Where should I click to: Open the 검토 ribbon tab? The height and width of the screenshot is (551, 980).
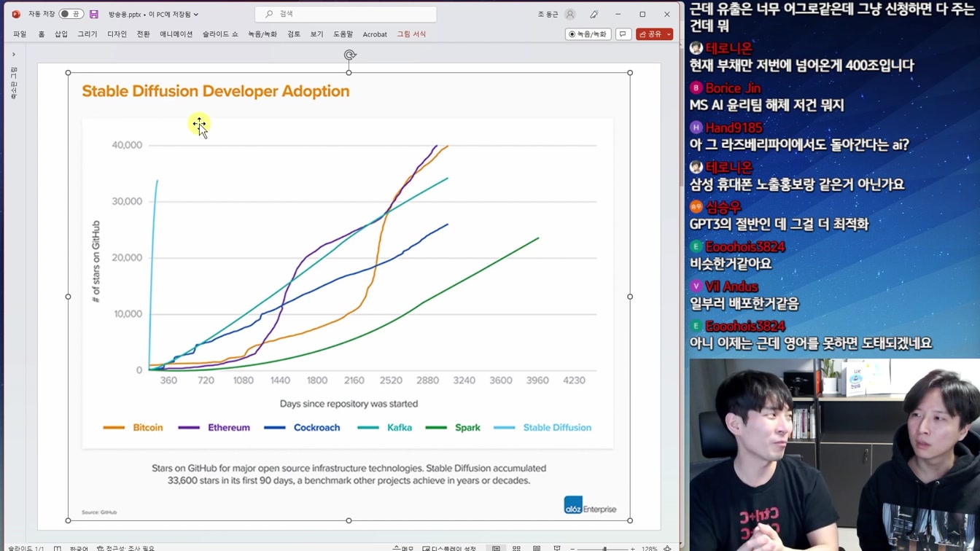[x=294, y=34]
